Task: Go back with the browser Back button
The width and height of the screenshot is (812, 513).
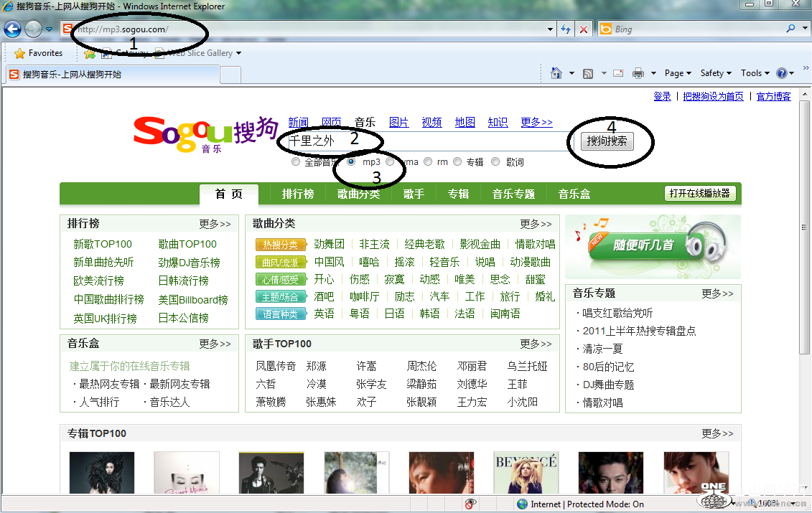Action: click(x=12, y=29)
